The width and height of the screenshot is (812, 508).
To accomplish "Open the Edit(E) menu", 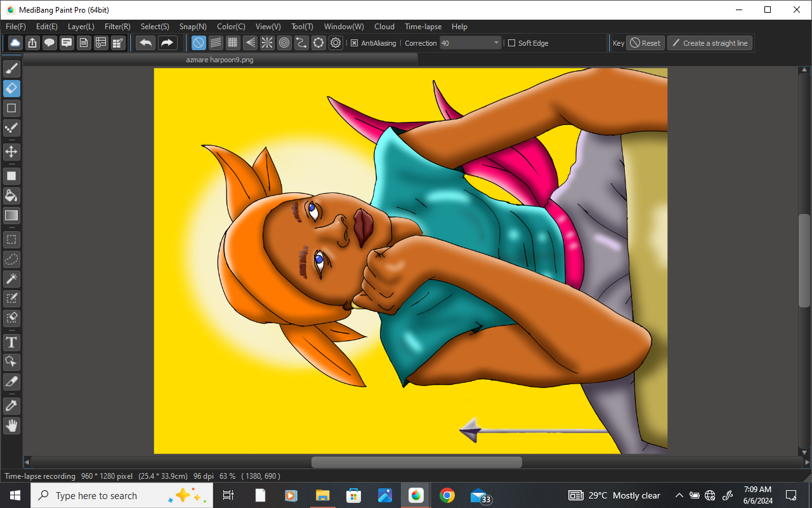I will point(47,27).
